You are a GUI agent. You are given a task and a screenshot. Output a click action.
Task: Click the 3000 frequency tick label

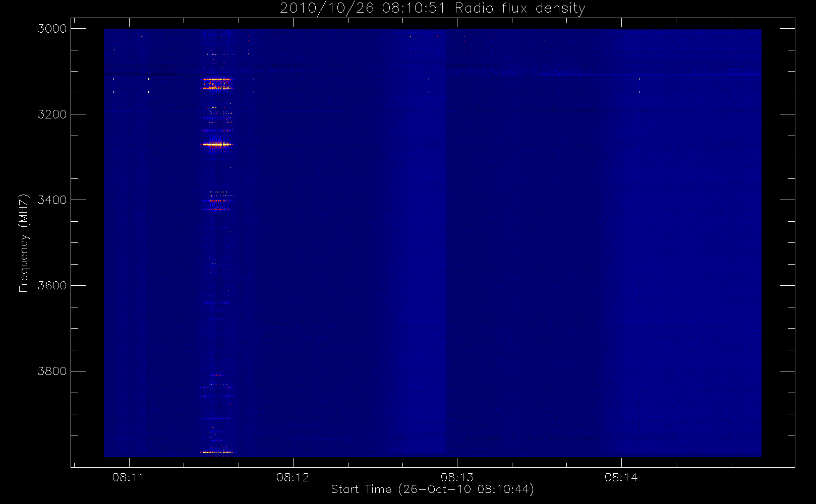coord(52,29)
